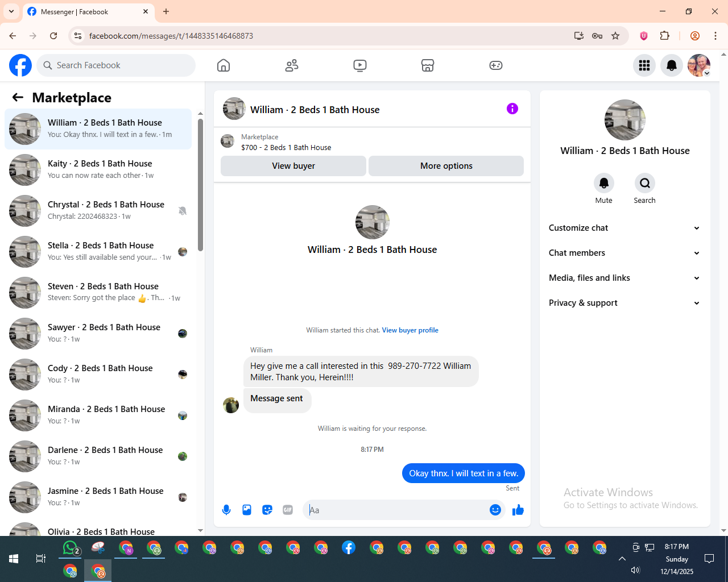View site information icon in address bar
Viewport: 728px width, 582px height.
78,36
